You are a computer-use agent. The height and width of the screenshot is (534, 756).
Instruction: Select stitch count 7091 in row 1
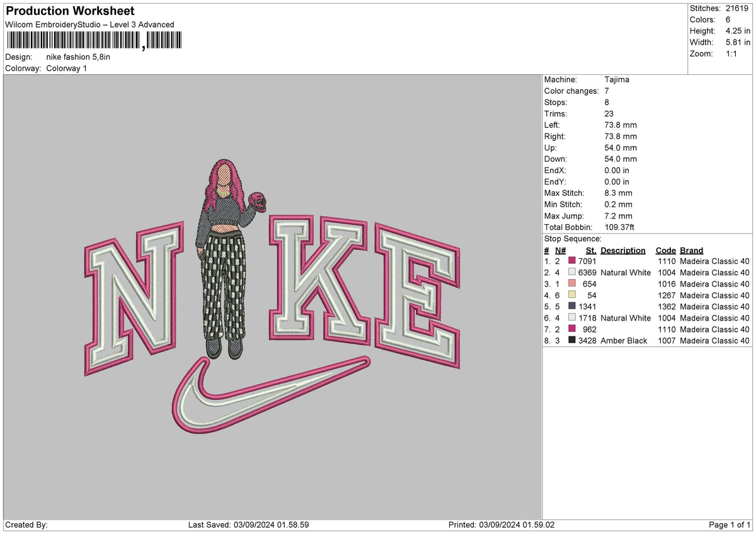coord(587,261)
